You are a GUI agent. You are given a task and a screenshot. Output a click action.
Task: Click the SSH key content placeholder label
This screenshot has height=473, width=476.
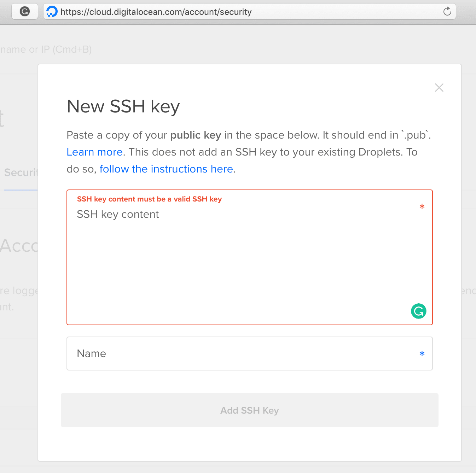tap(118, 215)
